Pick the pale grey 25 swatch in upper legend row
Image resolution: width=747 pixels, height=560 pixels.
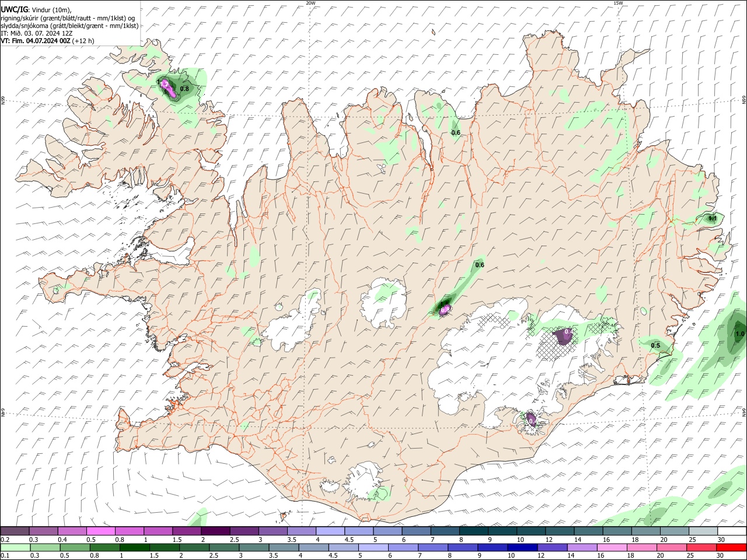[703, 531]
